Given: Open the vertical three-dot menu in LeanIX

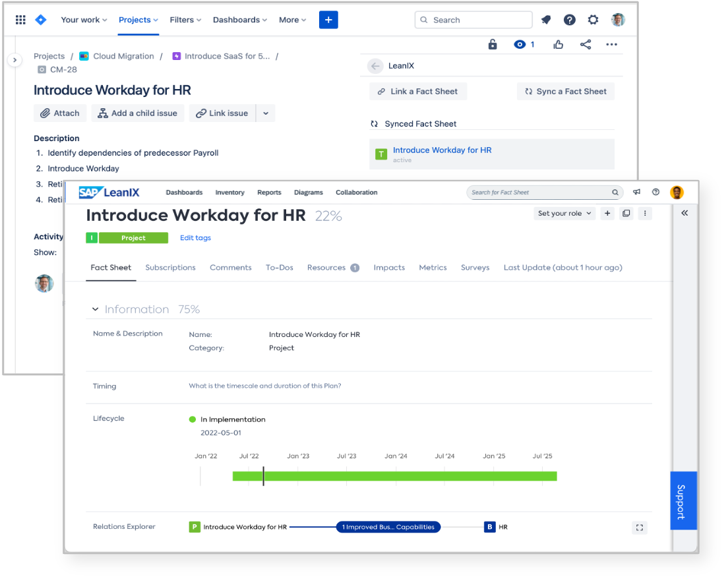Looking at the screenshot, I should pyautogui.click(x=645, y=214).
